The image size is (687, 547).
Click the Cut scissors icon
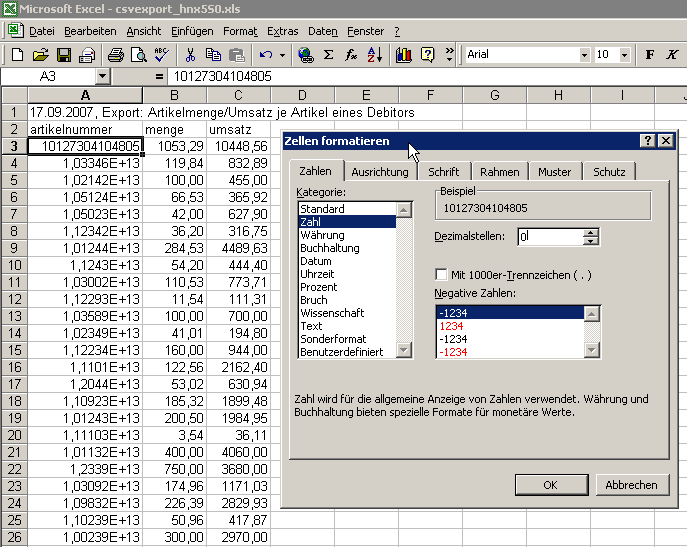(x=190, y=55)
